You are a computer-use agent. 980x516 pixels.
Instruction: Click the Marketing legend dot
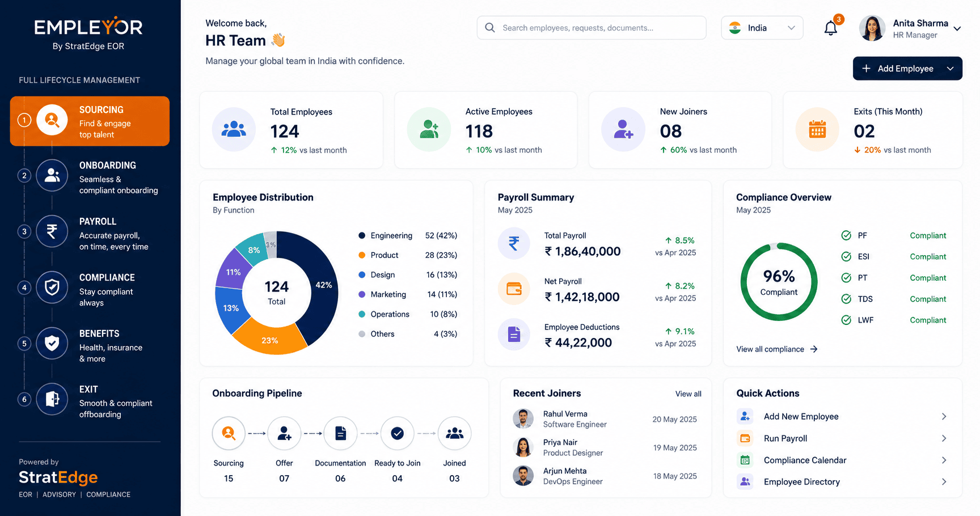pos(362,294)
